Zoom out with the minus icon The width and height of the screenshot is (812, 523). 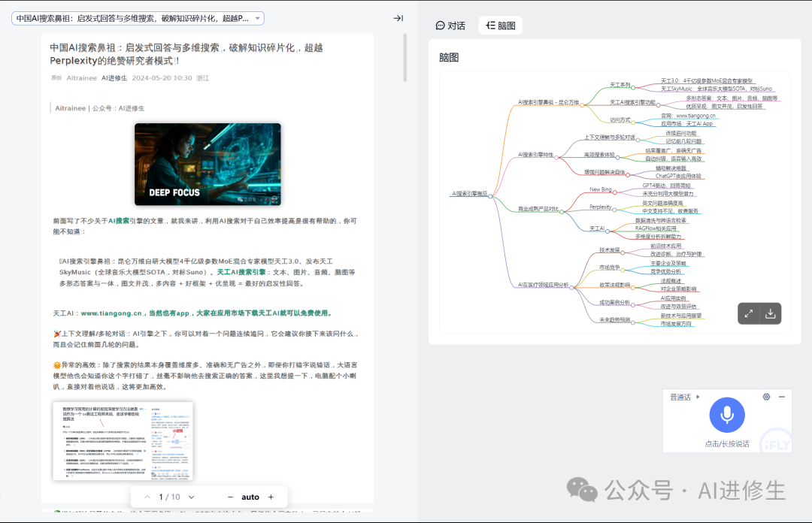(x=230, y=497)
